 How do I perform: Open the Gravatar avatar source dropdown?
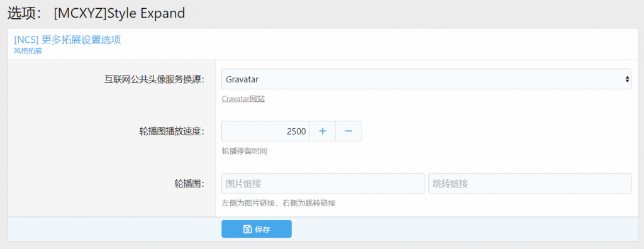click(x=426, y=79)
